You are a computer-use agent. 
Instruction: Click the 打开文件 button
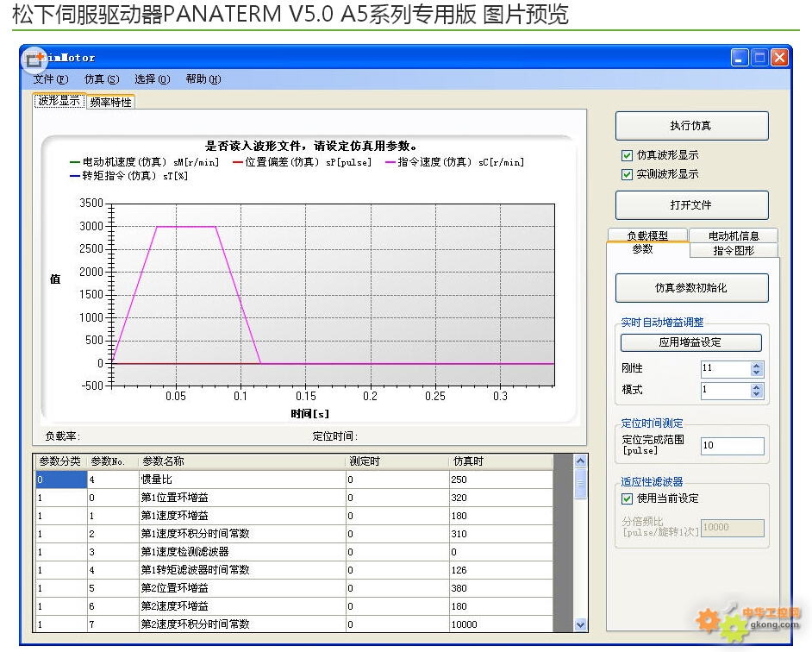[691, 205]
